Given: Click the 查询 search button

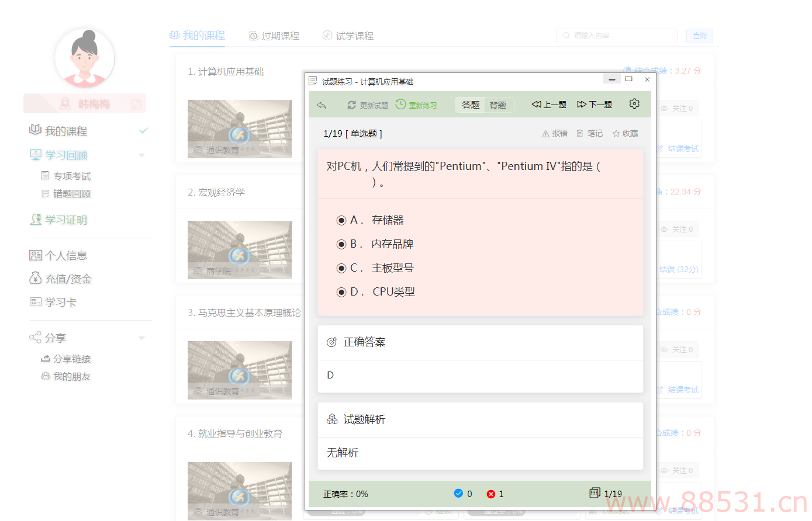Looking at the screenshot, I should [700, 36].
